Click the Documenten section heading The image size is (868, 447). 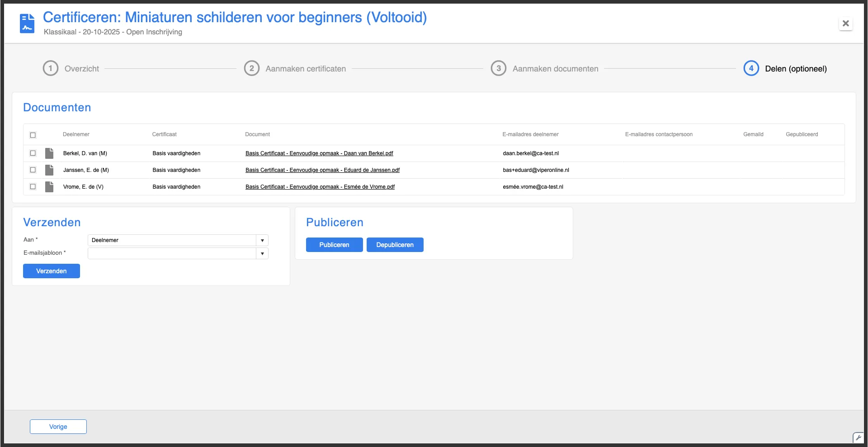coord(57,107)
